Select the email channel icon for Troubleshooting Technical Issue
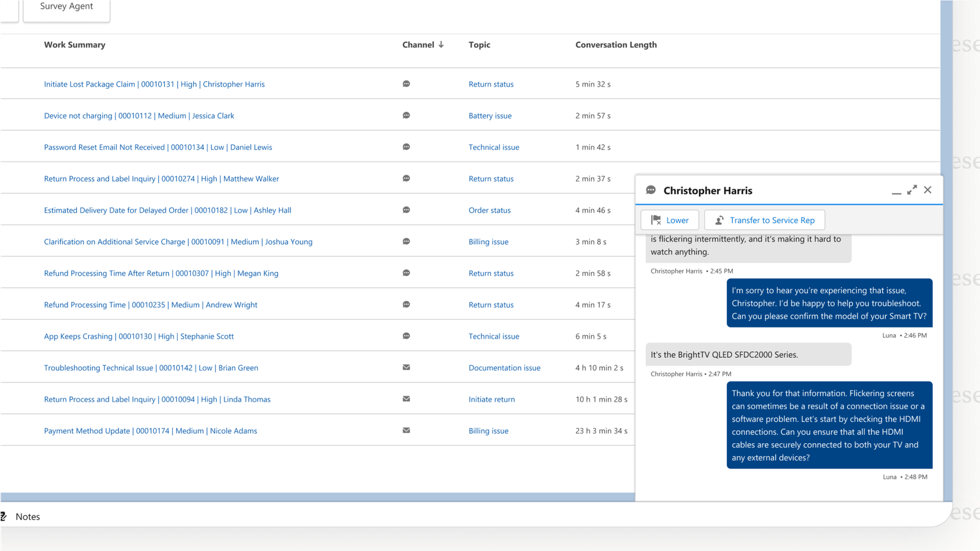980x551 pixels. (x=406, y=367)
